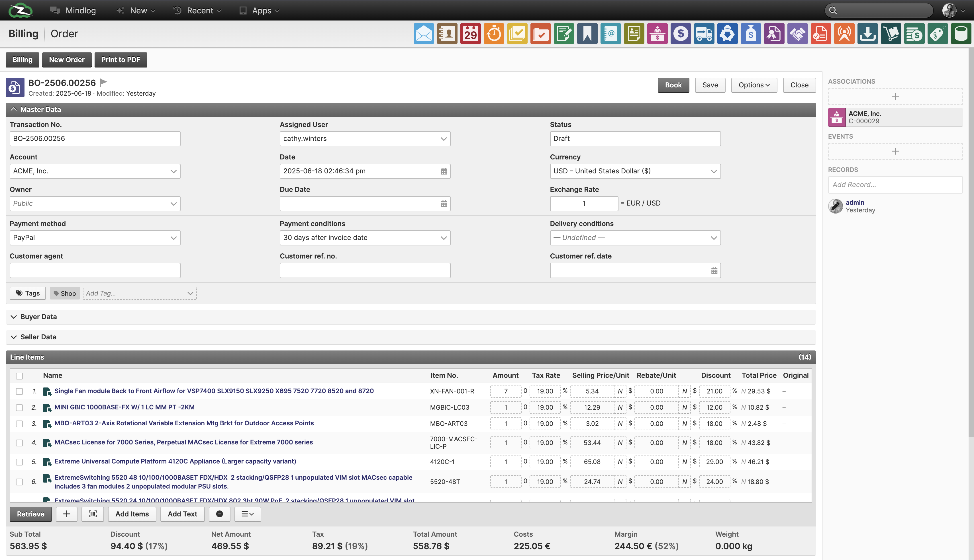Open the Date field calendar picker icon
974x560 pixels.
tap(444, 171)
